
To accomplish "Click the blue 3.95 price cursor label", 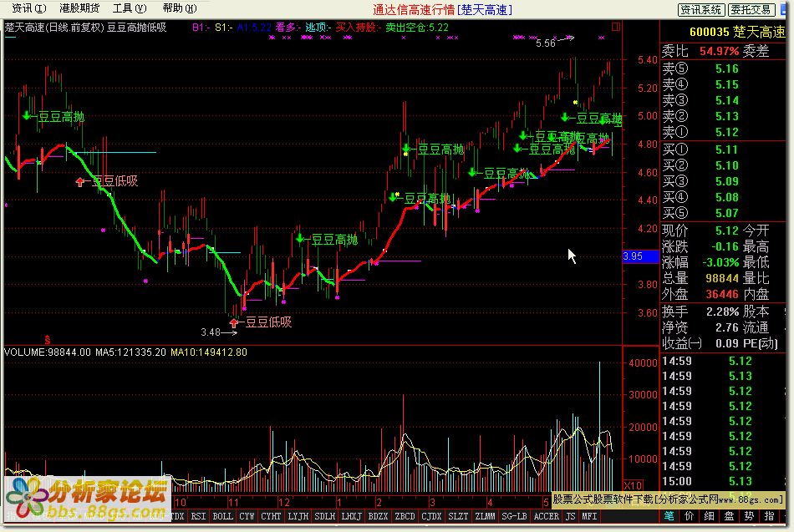I will pyautogui.click(x=640, y=256).
